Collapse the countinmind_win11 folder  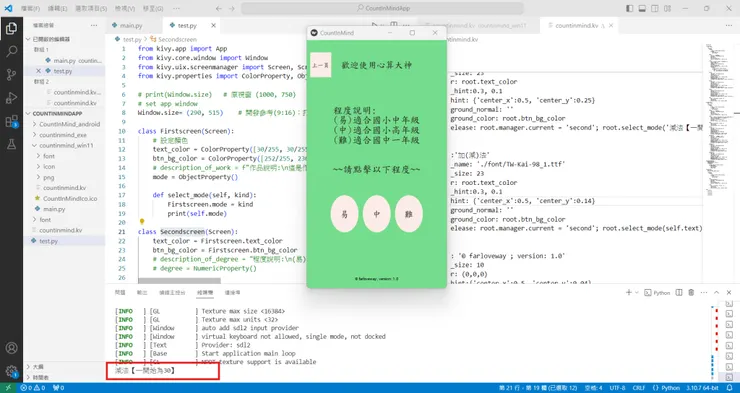pyautogui.click(x=67, y=145)
